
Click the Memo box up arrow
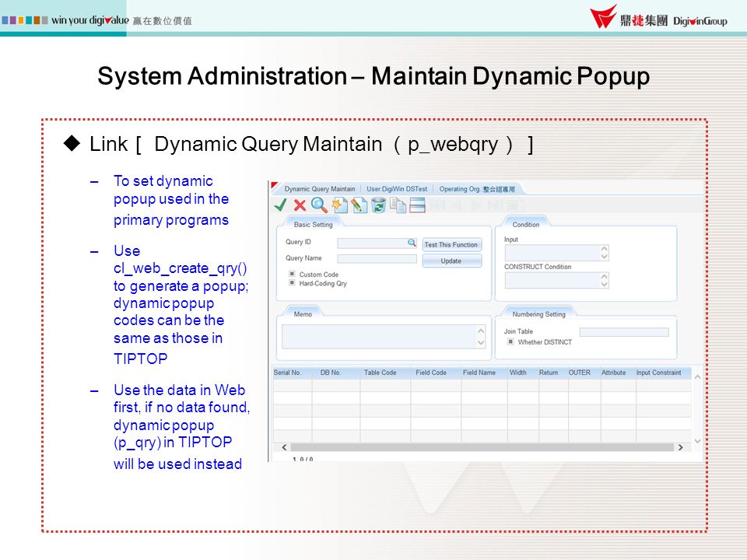click(481, 331)
